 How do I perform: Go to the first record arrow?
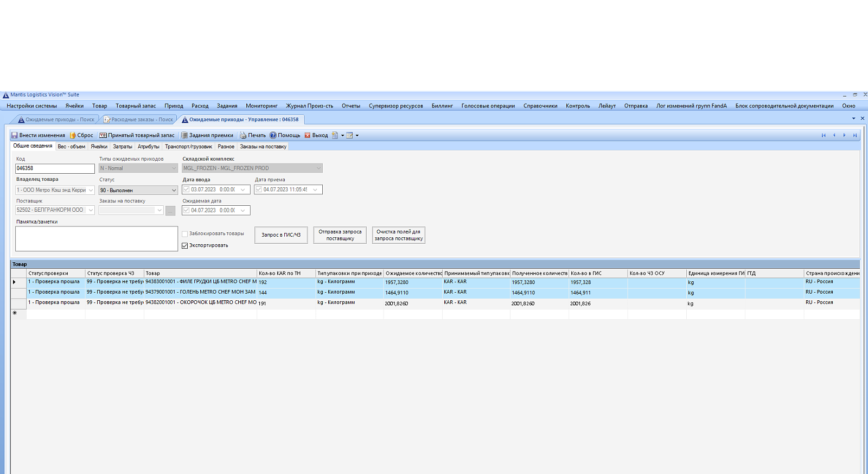point(824,135)
